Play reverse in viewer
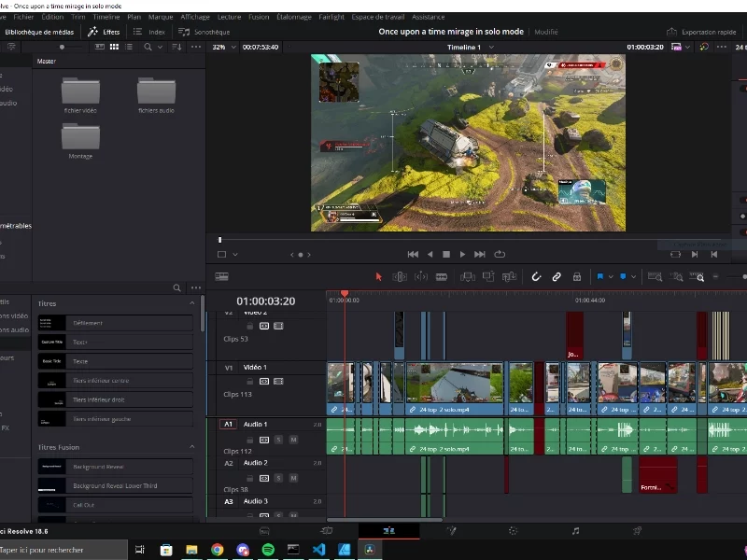This screenshot has width=747, height=560. click(x=430, y=254)
